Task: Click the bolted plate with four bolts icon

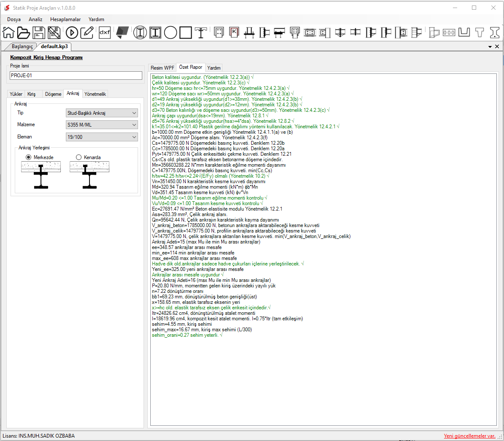Action: pyautogui.click(x=219, y=32)
